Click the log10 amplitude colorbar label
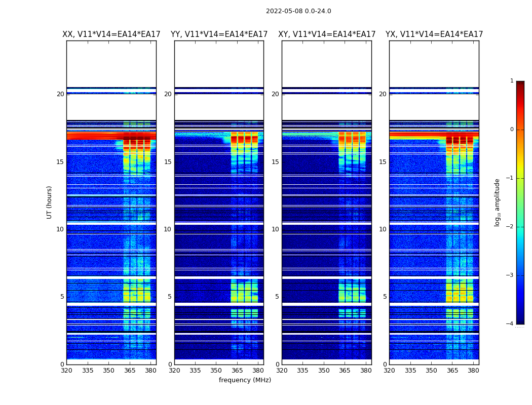532x405 pixels. pos(497,202)
